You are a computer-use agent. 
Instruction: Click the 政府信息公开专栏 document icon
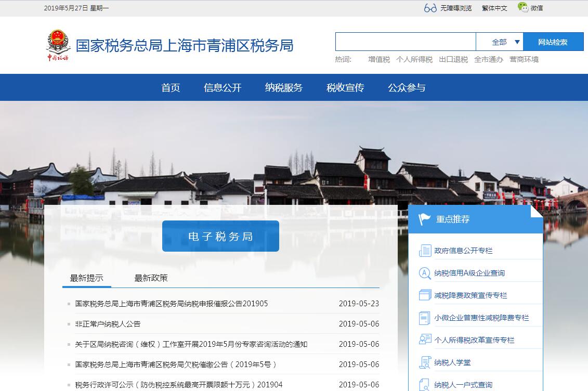click(425, 251)
